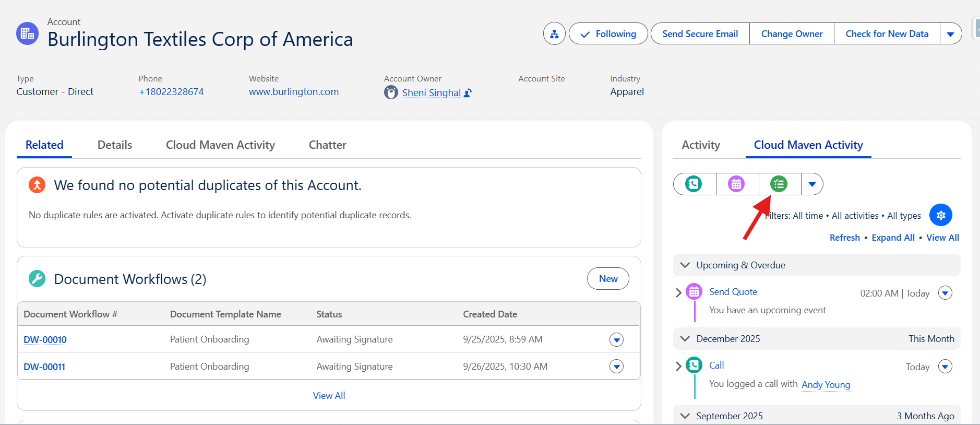Open Andy Young contact link
This screenshot has height=425, width=980.
[826, 385]
